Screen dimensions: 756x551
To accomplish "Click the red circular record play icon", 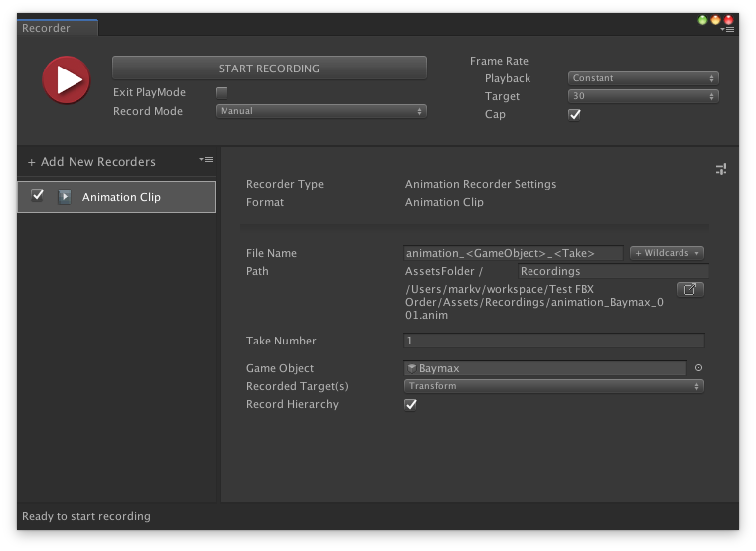I will (x=66, y=80).
